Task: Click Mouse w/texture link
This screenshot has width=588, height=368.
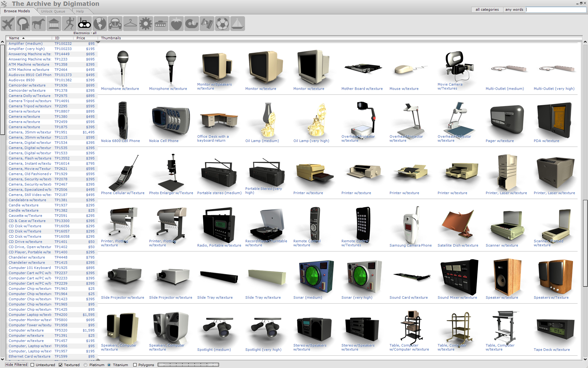Action: tap(404, 89)
